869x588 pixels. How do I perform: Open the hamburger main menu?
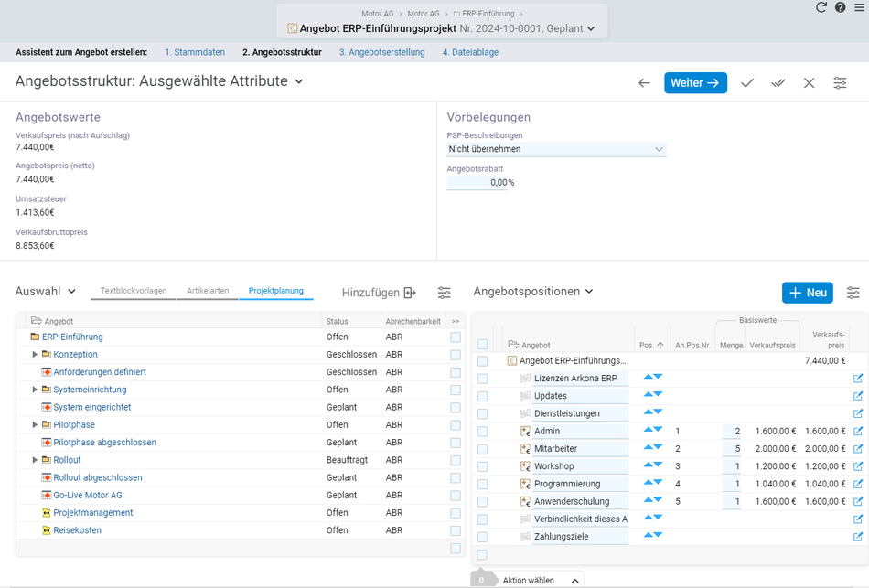pyautogui.click(x=859, y=7)
